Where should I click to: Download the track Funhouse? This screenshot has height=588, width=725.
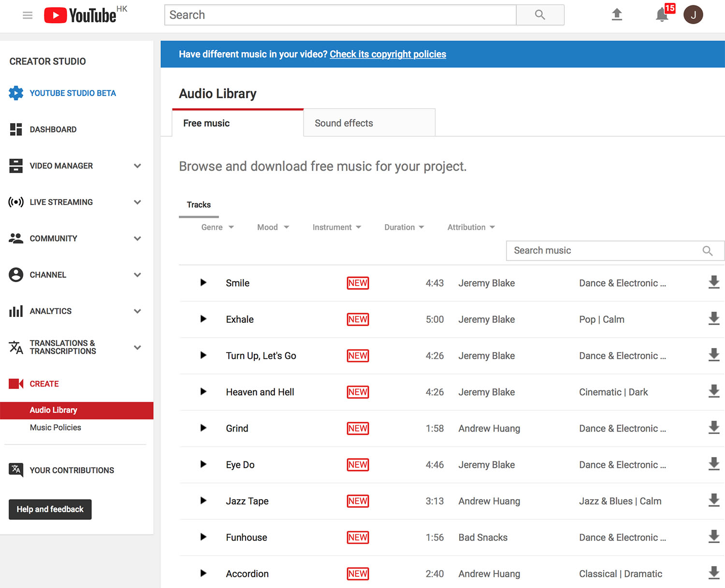click(x=714, y=536)
